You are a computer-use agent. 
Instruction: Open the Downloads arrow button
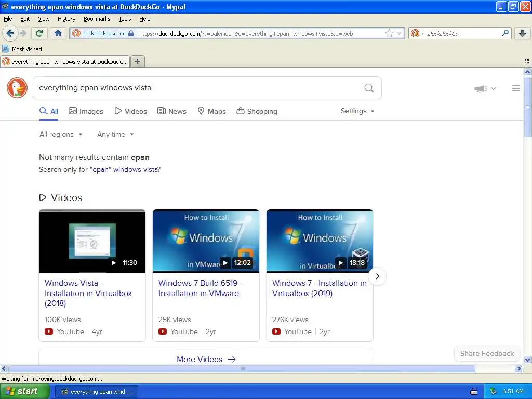(523, 33)
